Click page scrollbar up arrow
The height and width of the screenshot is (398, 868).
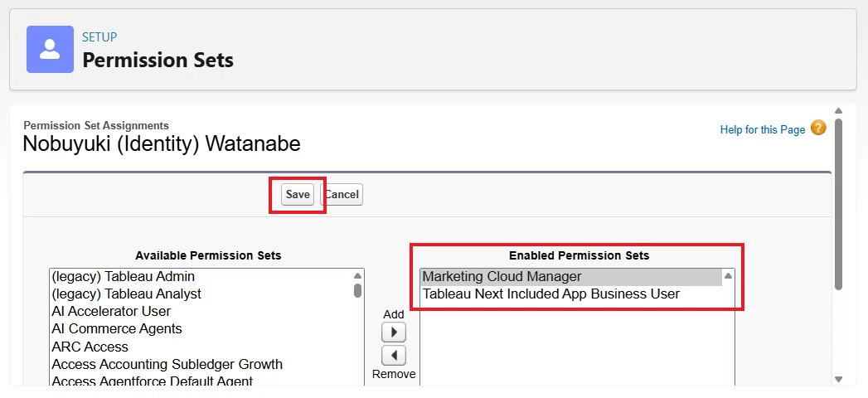pyautogui.click(x=838, y=111)
